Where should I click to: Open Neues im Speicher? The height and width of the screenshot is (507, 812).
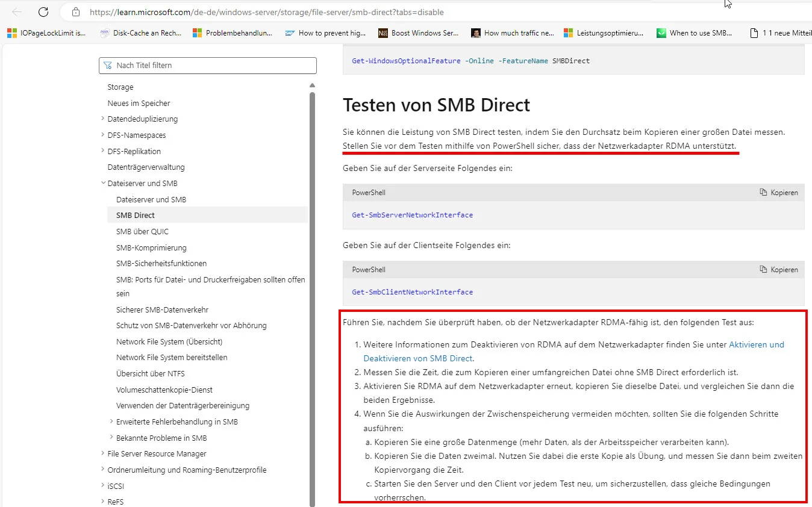[139, 103]
